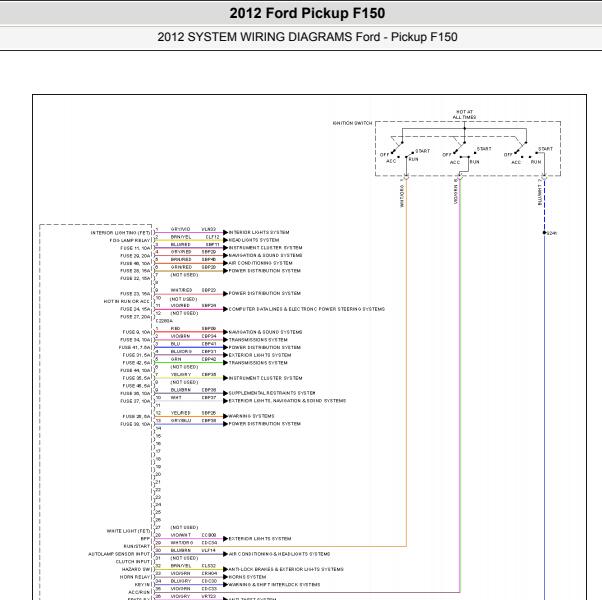Select 'COMPUTER DATA LINES & ELECTRONIC POWER STEERING' label

tap(307, 309)
